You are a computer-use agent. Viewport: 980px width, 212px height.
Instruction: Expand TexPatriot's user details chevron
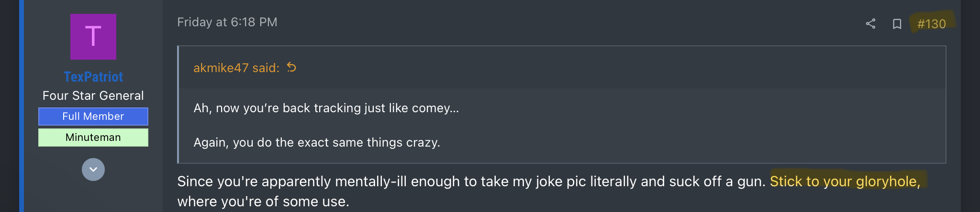93,170
